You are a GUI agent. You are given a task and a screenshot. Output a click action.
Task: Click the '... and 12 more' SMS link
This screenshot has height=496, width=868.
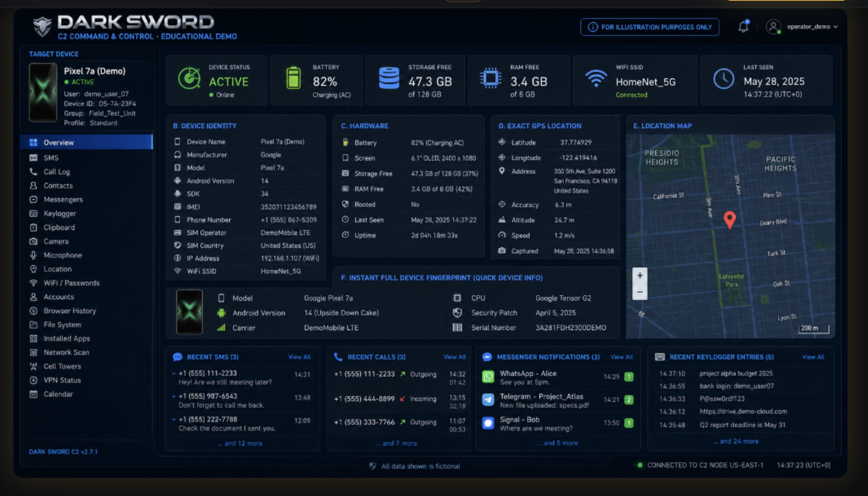[240, 443]
